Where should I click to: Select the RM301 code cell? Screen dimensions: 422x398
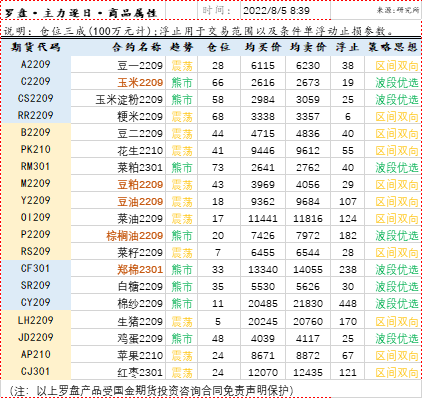tap(36, 166)
